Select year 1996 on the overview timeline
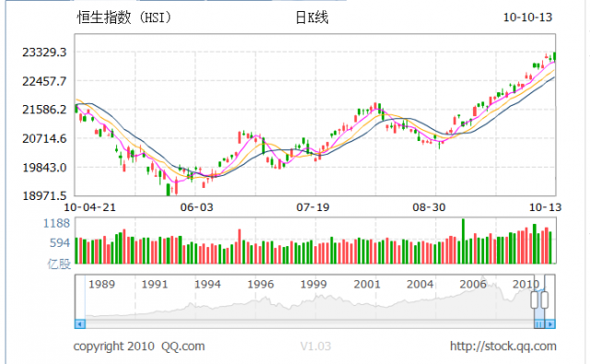This screenshot has height=364, width=590. tap(261, 284)
